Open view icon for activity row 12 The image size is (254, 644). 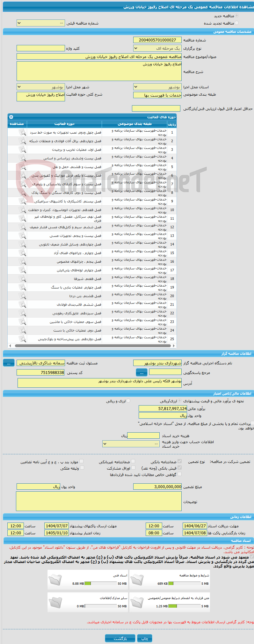coord(22,227)
